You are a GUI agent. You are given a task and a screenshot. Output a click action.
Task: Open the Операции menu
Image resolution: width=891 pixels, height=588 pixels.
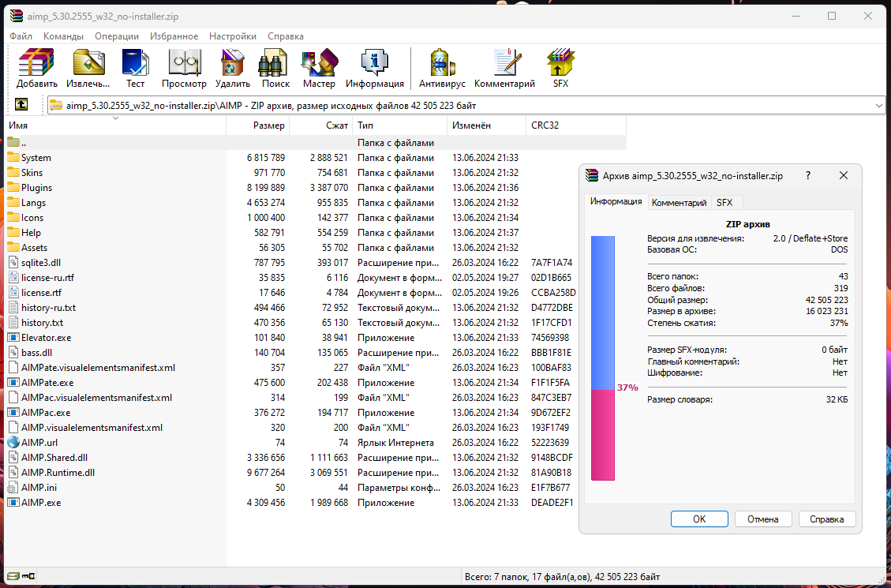coord(117,36)
